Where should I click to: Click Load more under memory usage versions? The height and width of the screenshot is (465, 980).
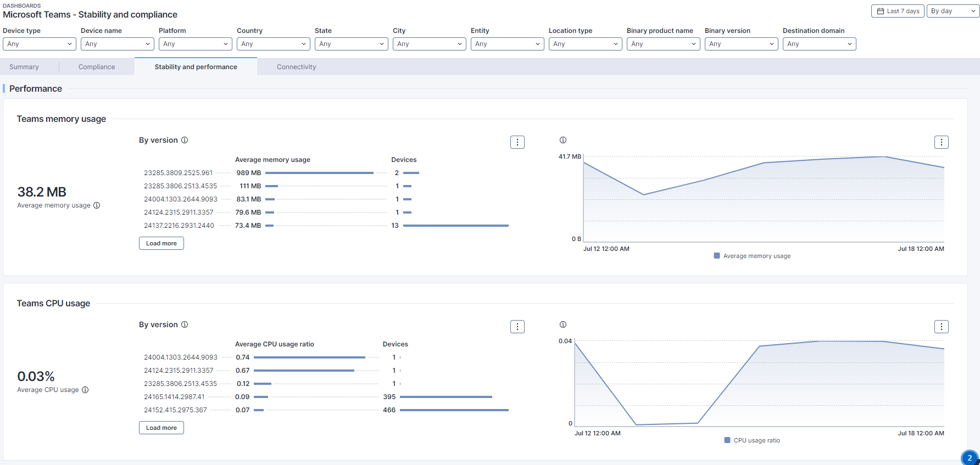click(x=162, y=243)
